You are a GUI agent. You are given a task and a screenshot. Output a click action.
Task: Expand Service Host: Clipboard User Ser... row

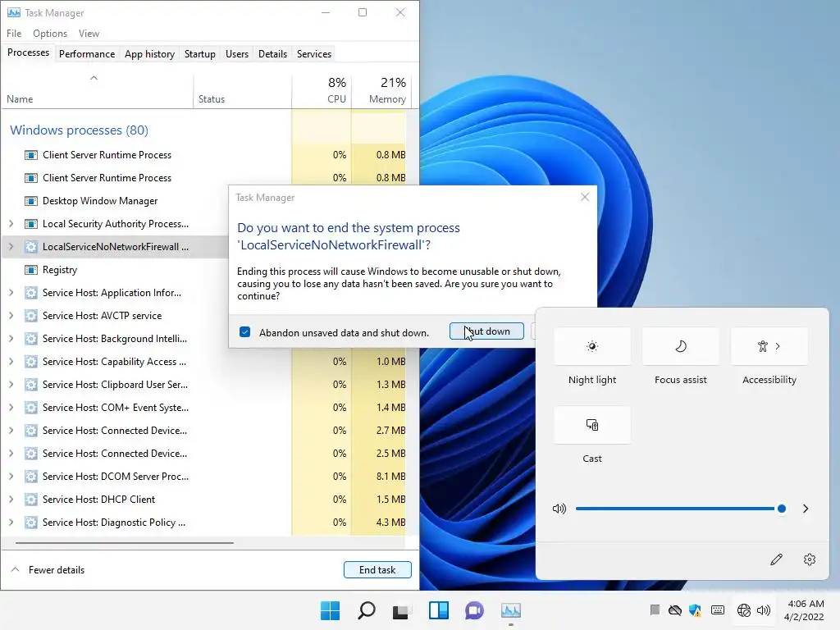click(11, 385)
